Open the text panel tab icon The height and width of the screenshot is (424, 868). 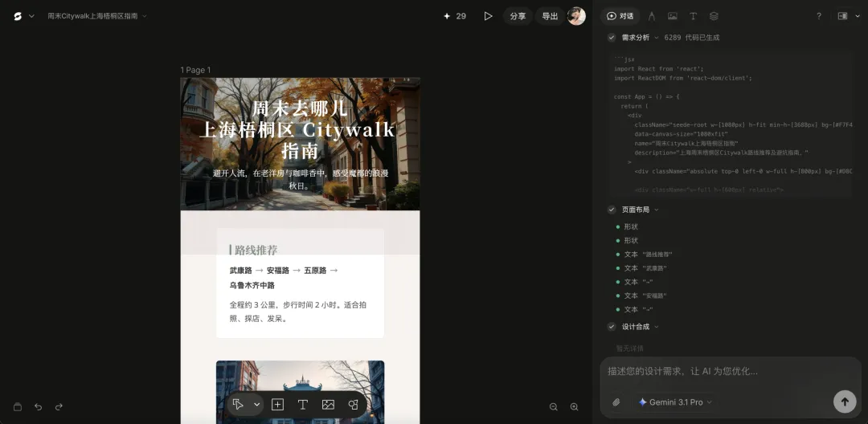coord(693,17)
